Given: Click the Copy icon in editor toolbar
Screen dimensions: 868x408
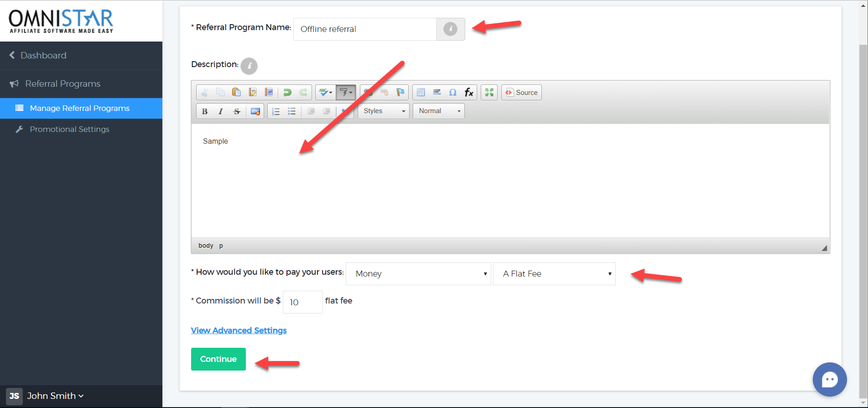Looking at the screenshot, I should 220,93.
